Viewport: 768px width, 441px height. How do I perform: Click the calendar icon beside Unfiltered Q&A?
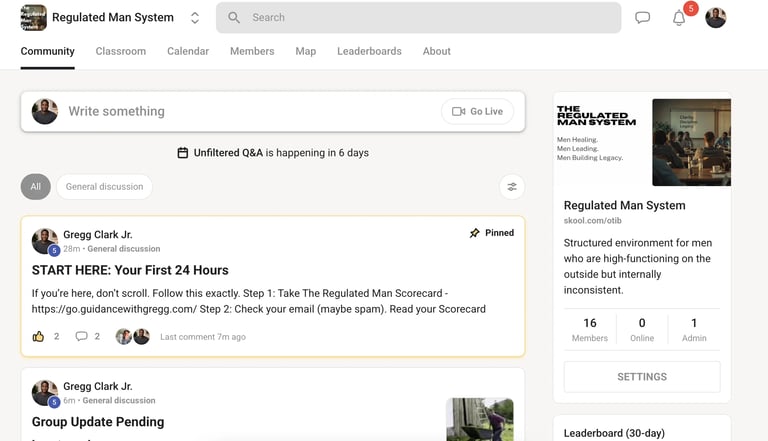(x=183, y=153)
